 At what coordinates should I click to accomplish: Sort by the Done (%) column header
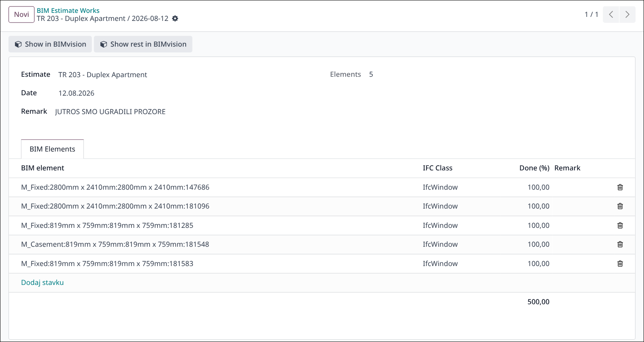[534, 168]
